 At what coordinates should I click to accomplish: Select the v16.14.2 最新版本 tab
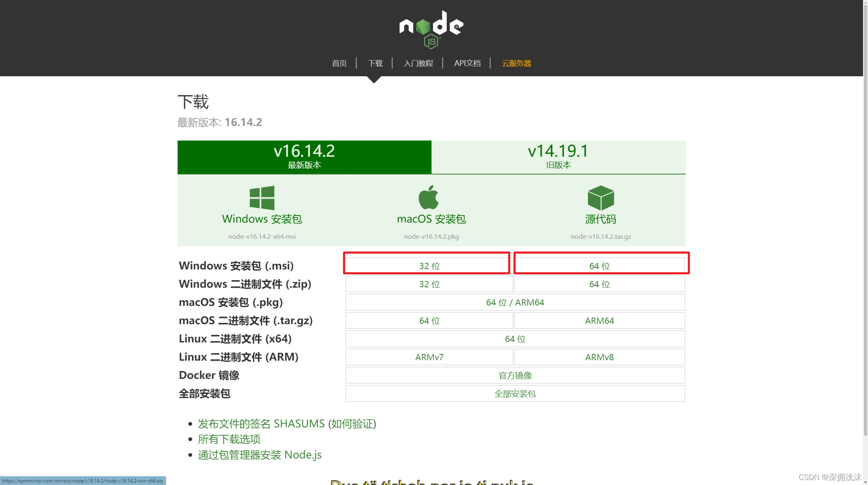[x=305, y=157]
